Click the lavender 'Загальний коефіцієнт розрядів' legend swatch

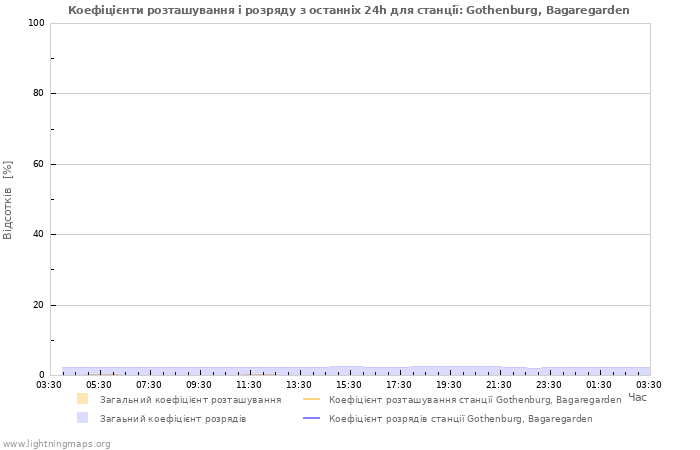click(x=83, y=418)
